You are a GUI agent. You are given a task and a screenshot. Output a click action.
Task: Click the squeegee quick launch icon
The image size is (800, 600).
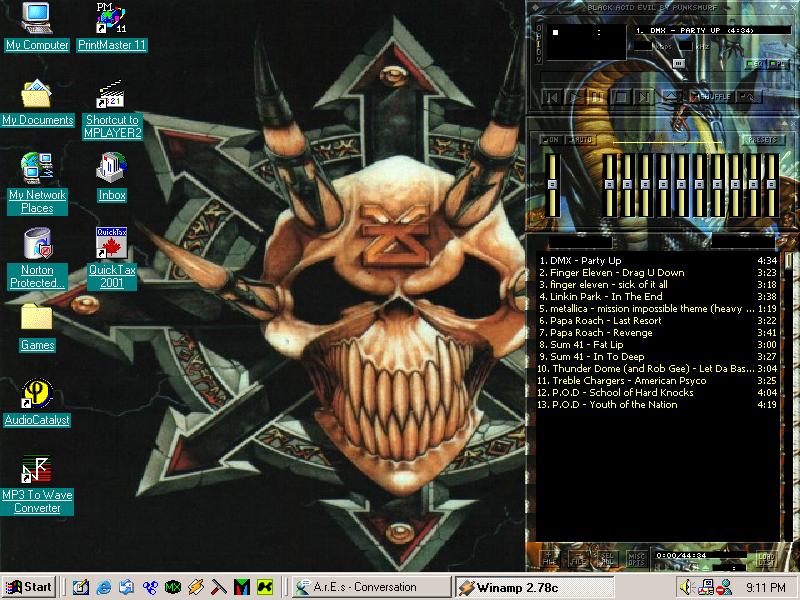tap(219, 587)
